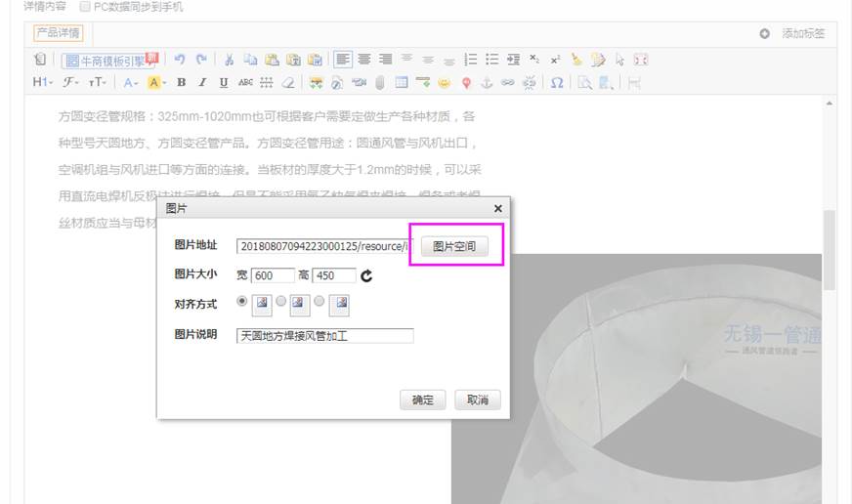Close the 图片 dialog
The height and width of the screenshot is (504, 852).
(497, 209)
